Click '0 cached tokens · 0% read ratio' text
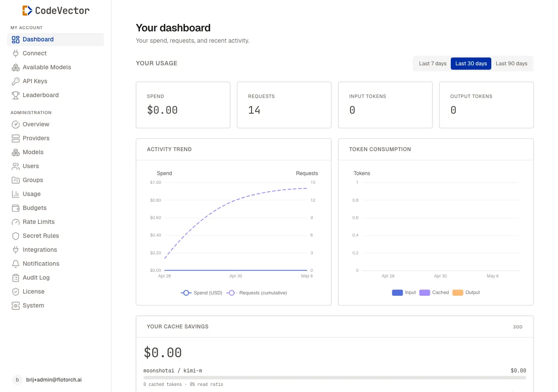Screen dimensions: 558x392 coord(183,385)
